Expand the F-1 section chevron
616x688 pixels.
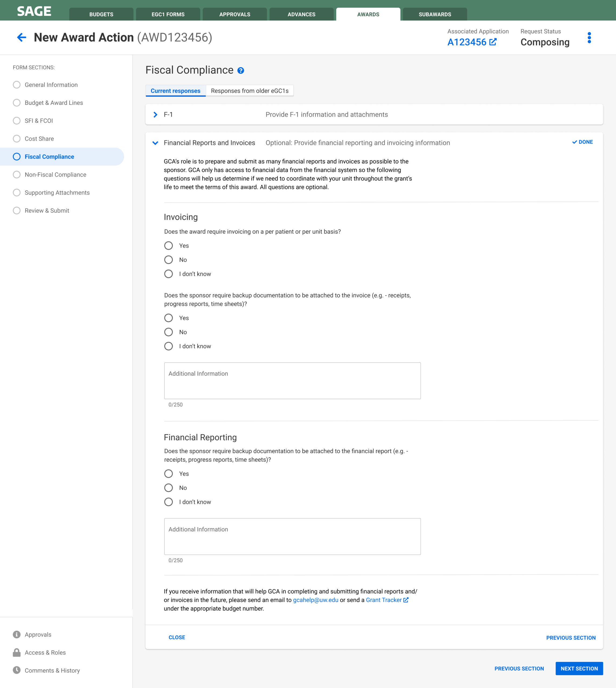coord(155,114)
